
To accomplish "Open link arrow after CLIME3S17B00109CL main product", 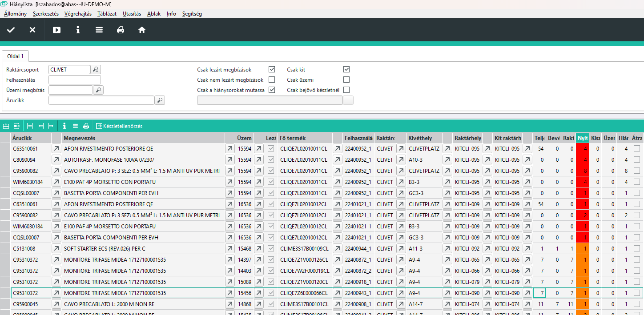I will pyautogui.click(x=338, y=248).
